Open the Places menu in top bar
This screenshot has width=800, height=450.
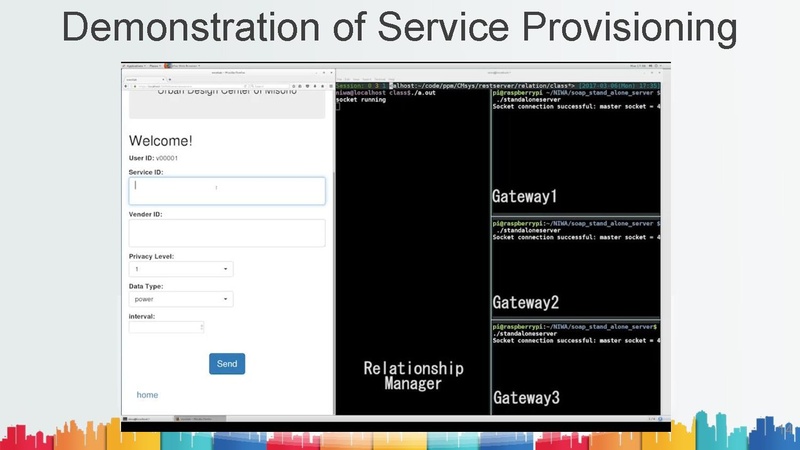pos(156,65)
